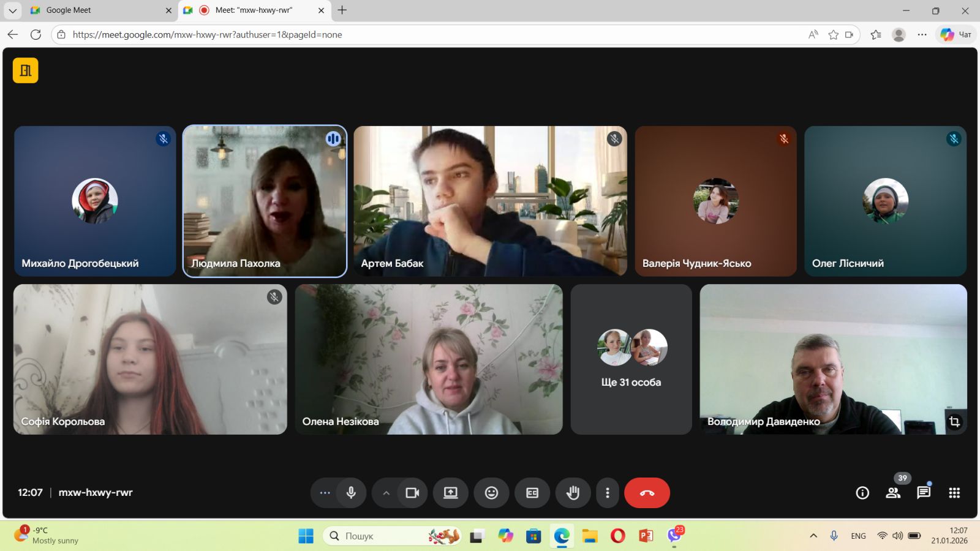Open the browser tab search dropdown
Viewport: 980px width, 551px height.
pyautogui.click(x=12, y=10)
